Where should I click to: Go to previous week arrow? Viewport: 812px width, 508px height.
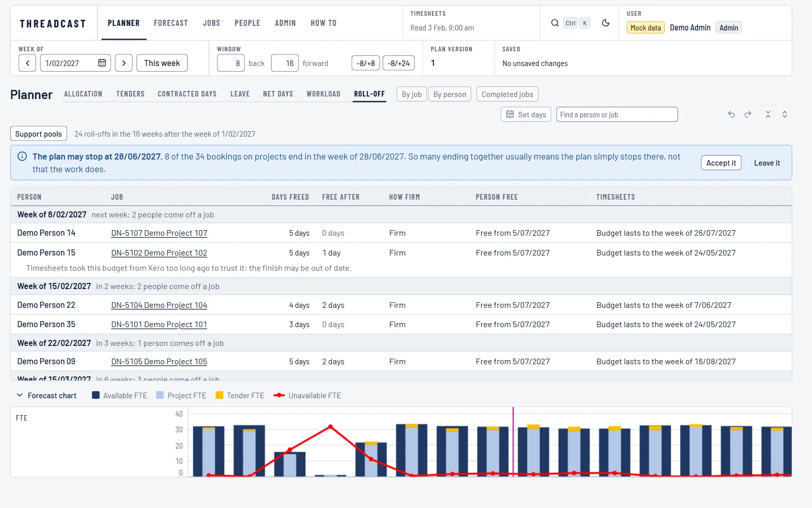pos(27,63)
